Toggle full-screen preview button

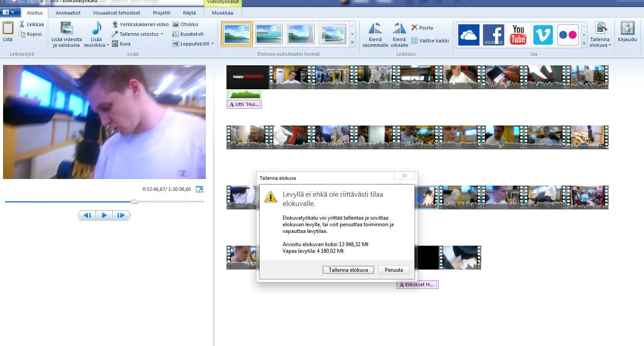(199, 189)
